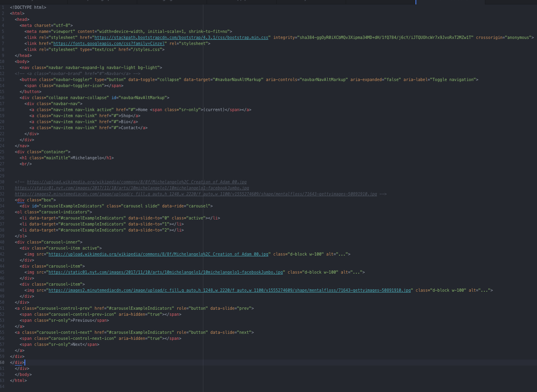Viewport: 537px width, 392px height.
Task: Click the minutemediacdn URL inside the img src
Action: (230, 290)
